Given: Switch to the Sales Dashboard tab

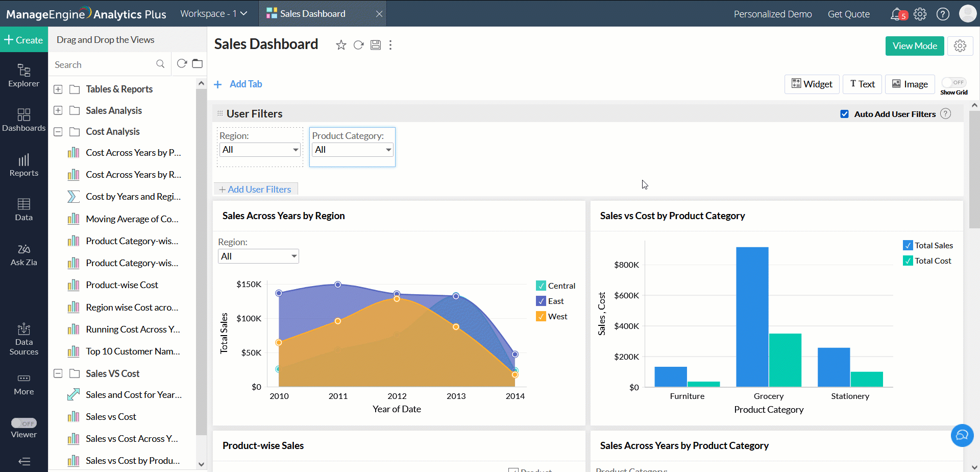Looking at the screenshot, I should tap(312, 14).
